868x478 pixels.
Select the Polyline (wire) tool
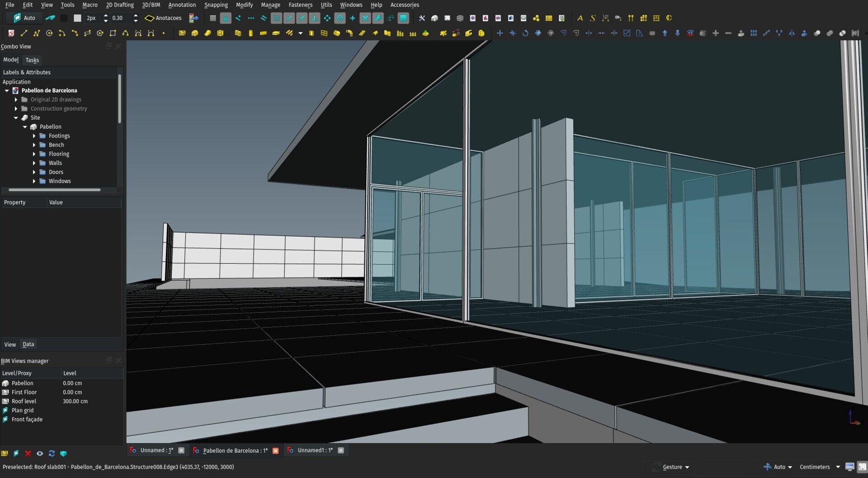pyautogui.click(x=37, y=33)
